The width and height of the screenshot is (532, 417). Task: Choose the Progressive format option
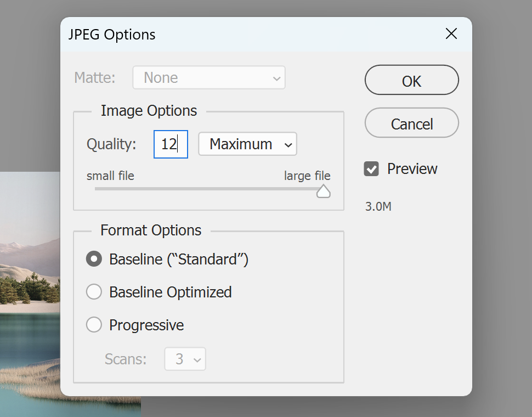[94, 325]
